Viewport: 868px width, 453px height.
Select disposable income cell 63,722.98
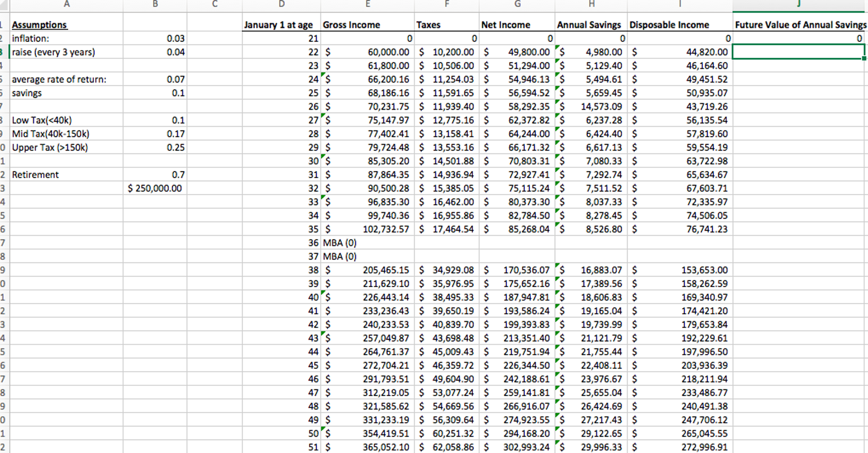click(680, 161)
